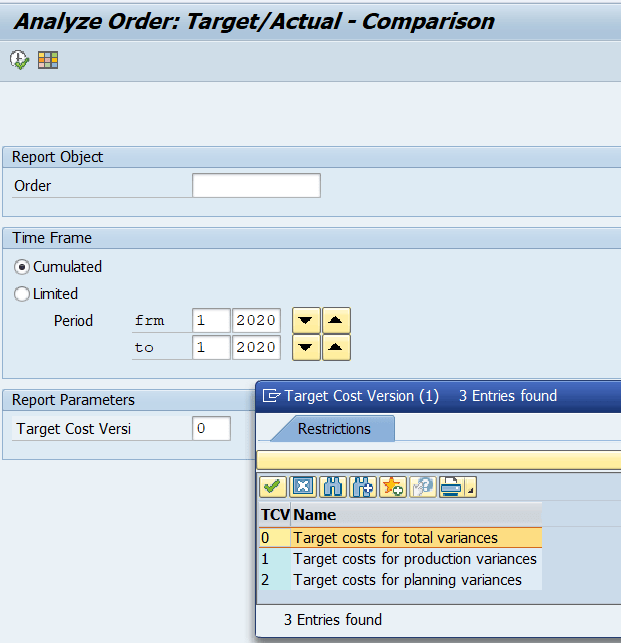Click the Find Next binoculars-plus icon
Viewport: 621px width, 643px height.
pos(363,487)
